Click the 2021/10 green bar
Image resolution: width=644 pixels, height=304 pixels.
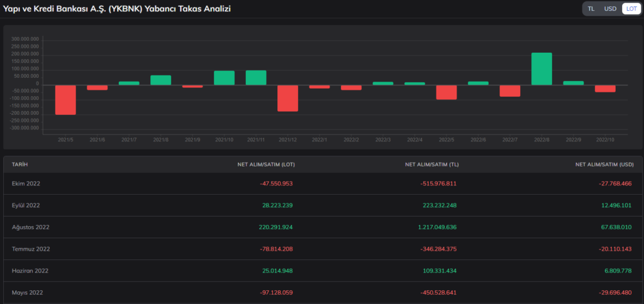[225, 78]
